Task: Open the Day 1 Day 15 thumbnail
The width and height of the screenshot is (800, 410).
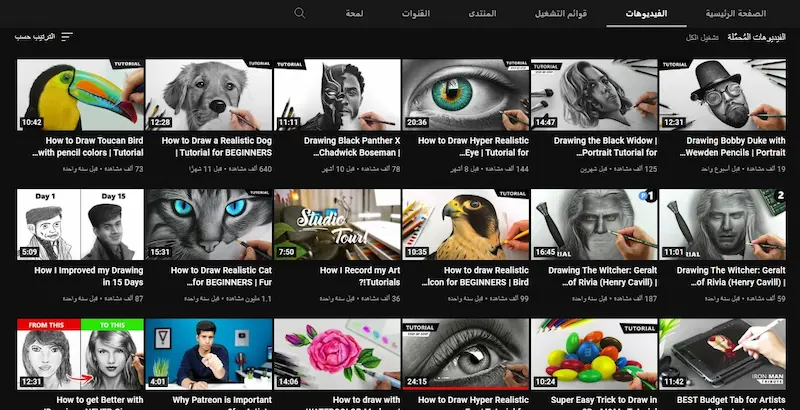Action: click(x=81, y=225)
